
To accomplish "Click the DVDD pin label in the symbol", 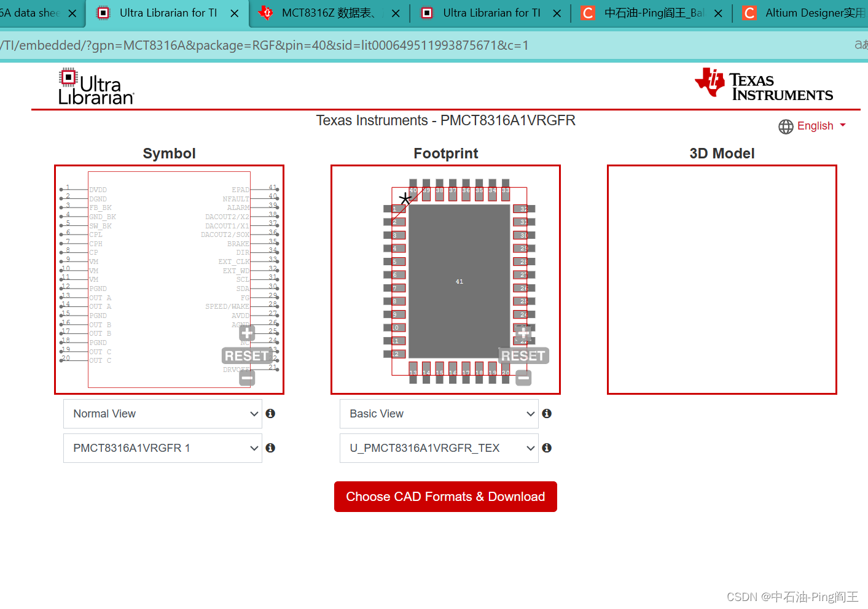I will 98,190.
